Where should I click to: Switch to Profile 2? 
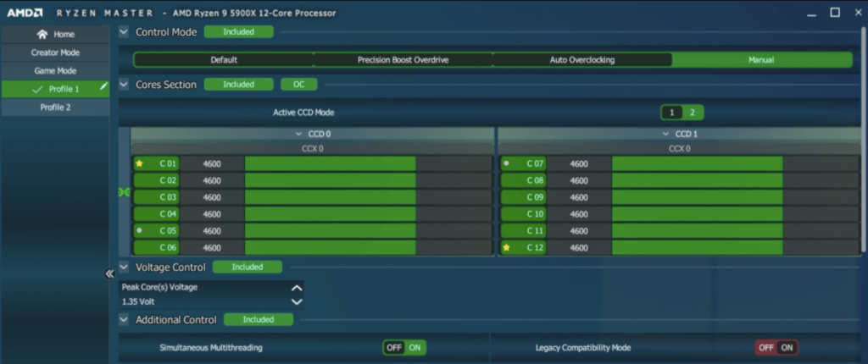55,108
